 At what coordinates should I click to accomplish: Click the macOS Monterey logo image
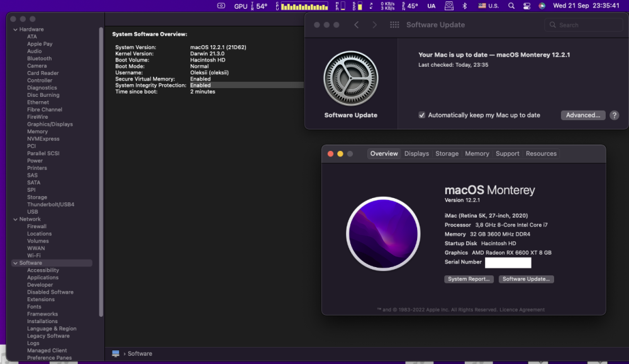click(383, 234)
